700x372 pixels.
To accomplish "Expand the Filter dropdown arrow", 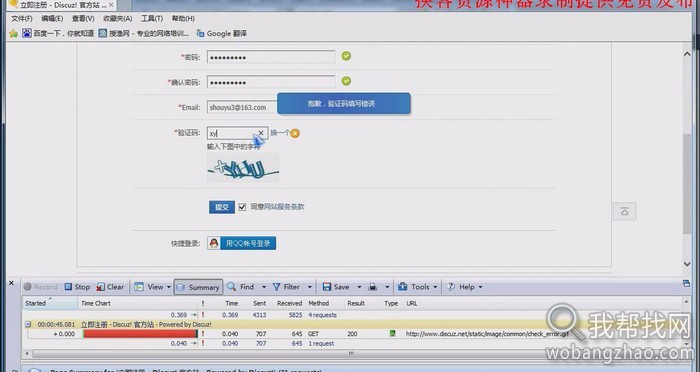I will pos(309,287).
